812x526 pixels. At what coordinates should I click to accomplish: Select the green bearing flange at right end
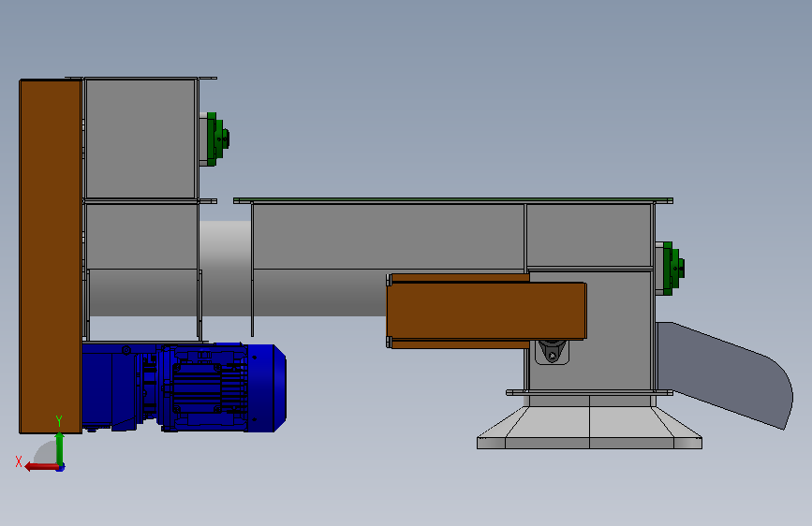[x=672, y=269]
